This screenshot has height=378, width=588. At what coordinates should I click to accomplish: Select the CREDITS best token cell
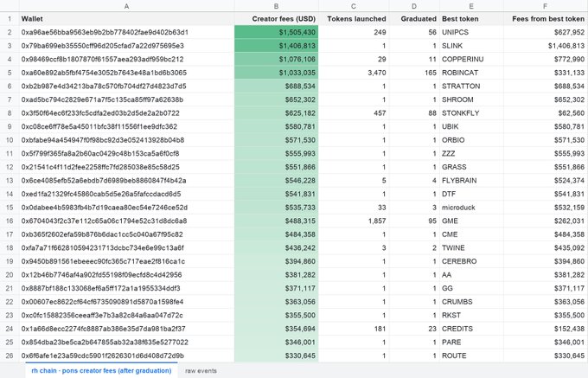click(x=471, y=329)
